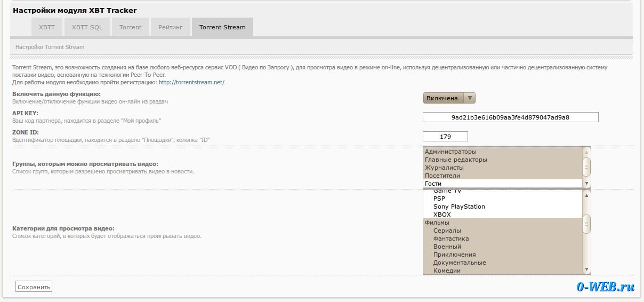
Task: Expand the Включена dropdown
Action: [449, 98]
